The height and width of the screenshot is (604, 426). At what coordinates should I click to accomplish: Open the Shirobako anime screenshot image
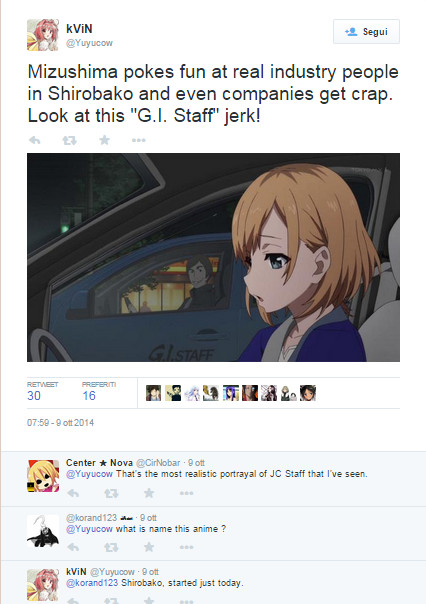[213, 257]
